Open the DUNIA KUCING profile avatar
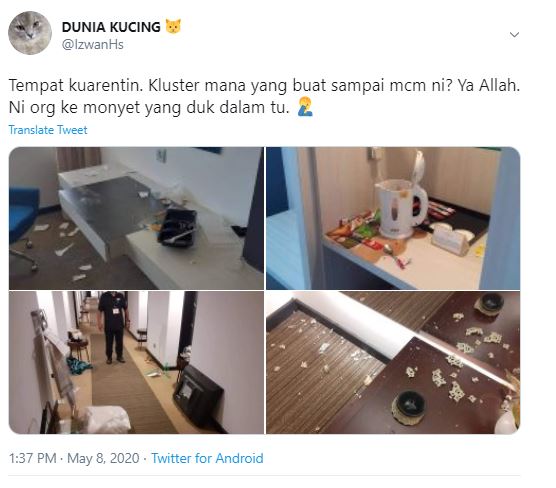This screenshot has height=488, width=556. coord(30,33)
